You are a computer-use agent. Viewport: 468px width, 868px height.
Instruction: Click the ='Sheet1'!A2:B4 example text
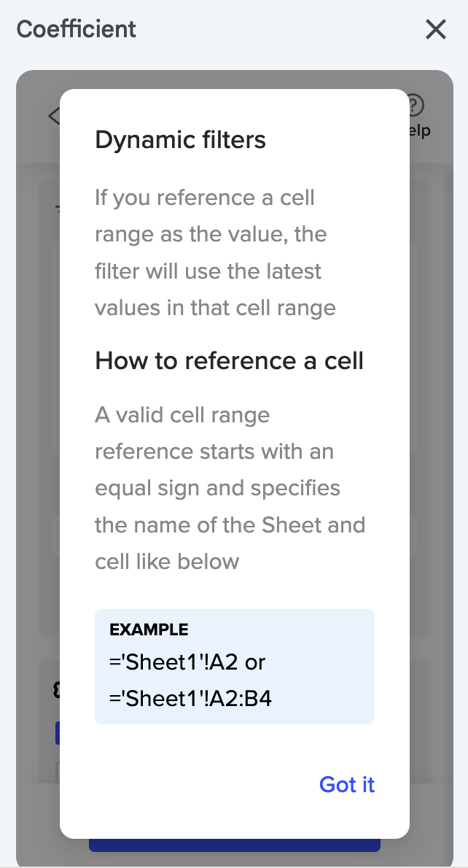pos(190,699)
